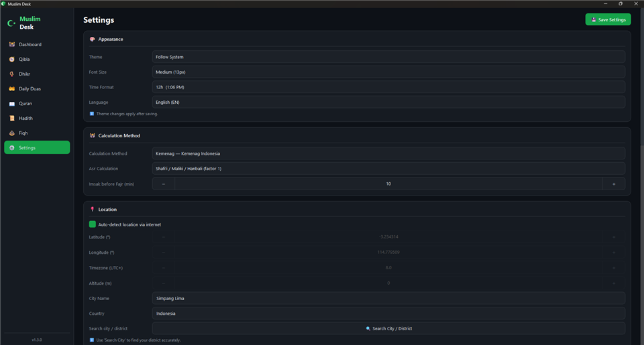The image size is (644, 345).
Task: Open Calculation Method Kemenag dropdown
Action: click(x=388, y=153)
